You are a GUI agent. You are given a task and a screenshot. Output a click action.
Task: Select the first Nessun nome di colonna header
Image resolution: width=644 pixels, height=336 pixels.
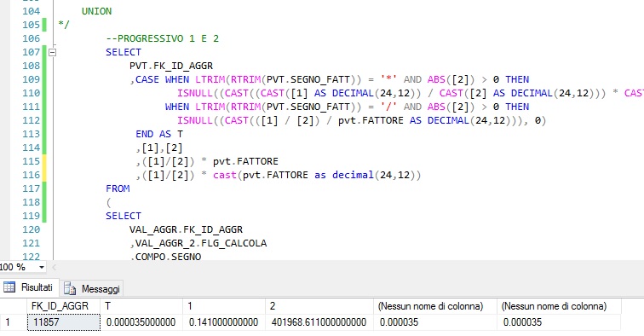pyautogui.click(x=435, y=306)
